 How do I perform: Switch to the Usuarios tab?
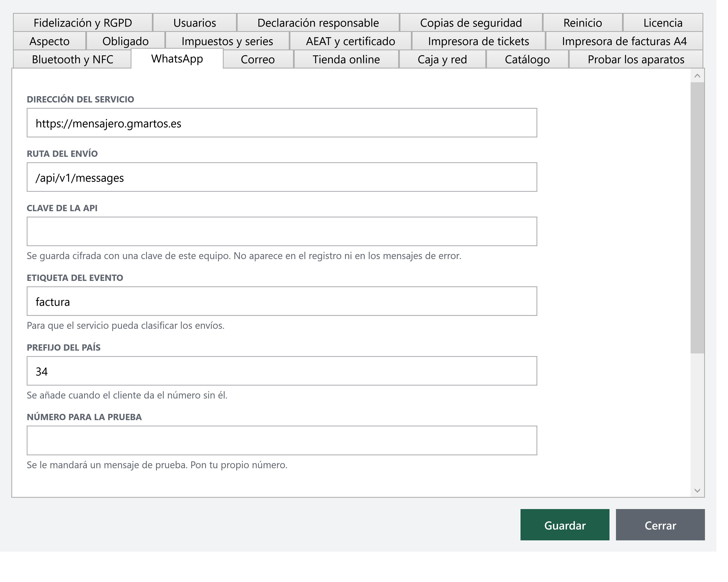point(195,23)
